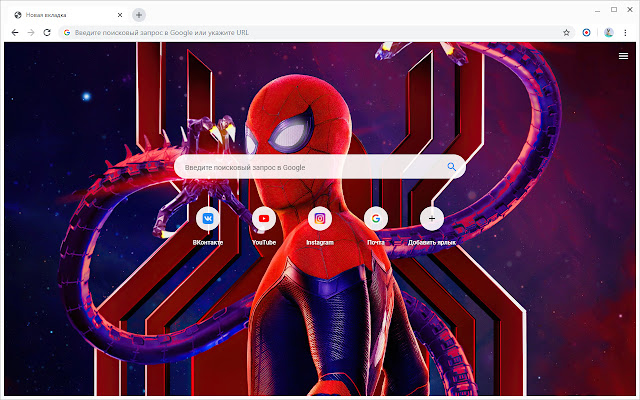Select the Новая вкладка tab
The width and height of the screenshot is (640, 400).
tap(67, 15)
